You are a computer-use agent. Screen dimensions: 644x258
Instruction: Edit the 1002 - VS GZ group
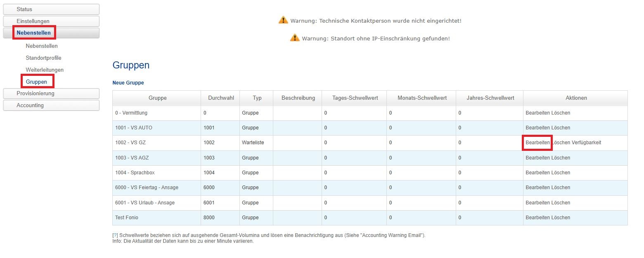[x=537, y=143]
